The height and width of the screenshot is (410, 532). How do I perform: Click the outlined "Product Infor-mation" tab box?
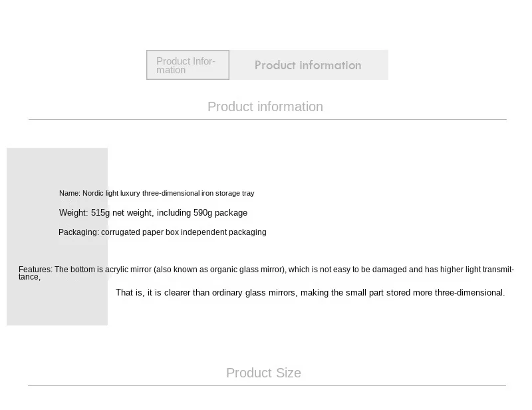pyautogui.click(x=188, y=65)
